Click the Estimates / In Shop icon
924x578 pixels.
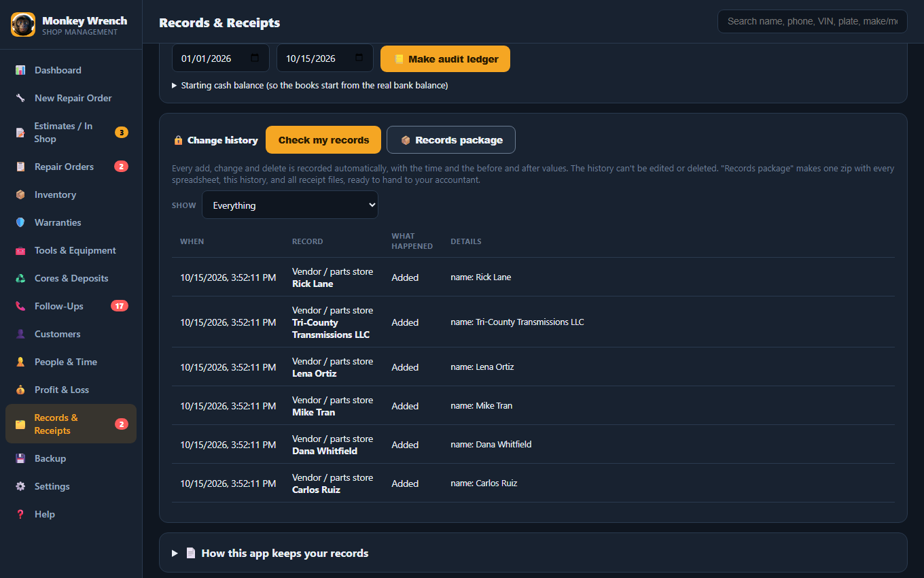point(20,133)
